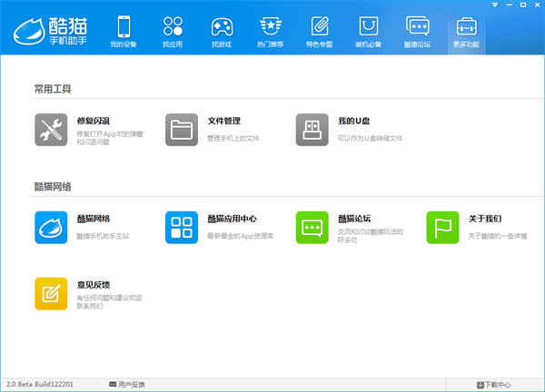Switch to 我的设备 tab

pyautogui.click(x=124, y=33)
